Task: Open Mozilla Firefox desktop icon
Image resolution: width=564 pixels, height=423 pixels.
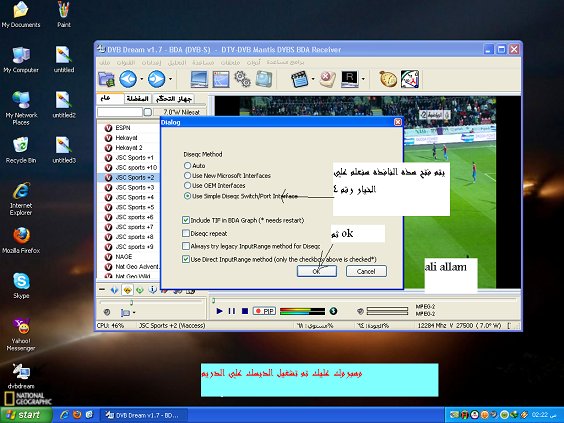Action: pos(21,240)
